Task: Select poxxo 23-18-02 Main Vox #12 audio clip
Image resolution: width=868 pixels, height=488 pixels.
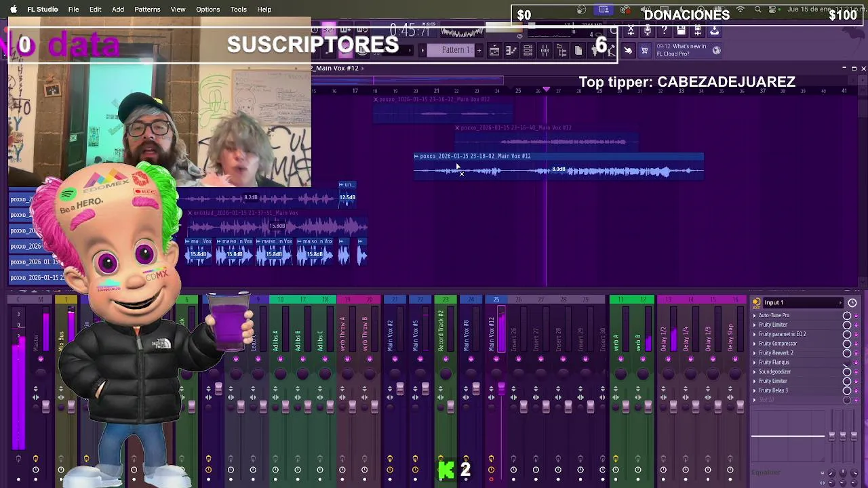Action: point(559,166)
